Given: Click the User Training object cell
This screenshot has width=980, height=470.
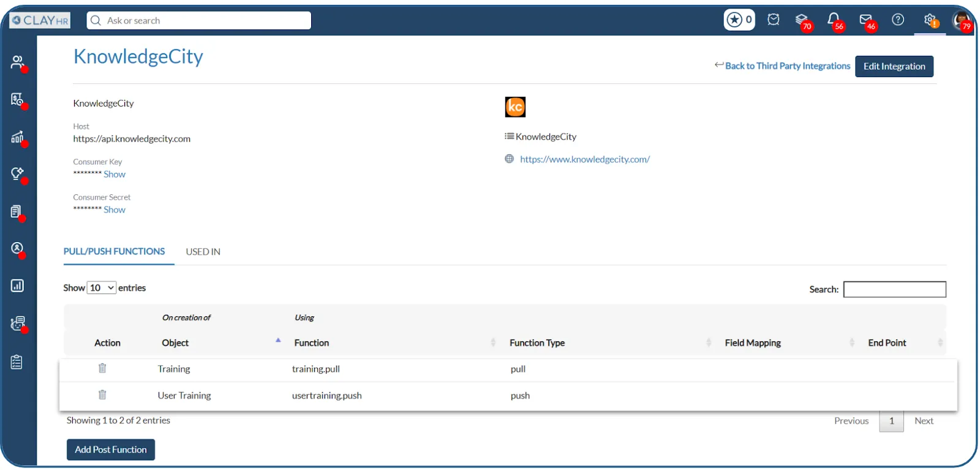Looking at the screenshot, I should pyautogui.click(x=184, y=395).
